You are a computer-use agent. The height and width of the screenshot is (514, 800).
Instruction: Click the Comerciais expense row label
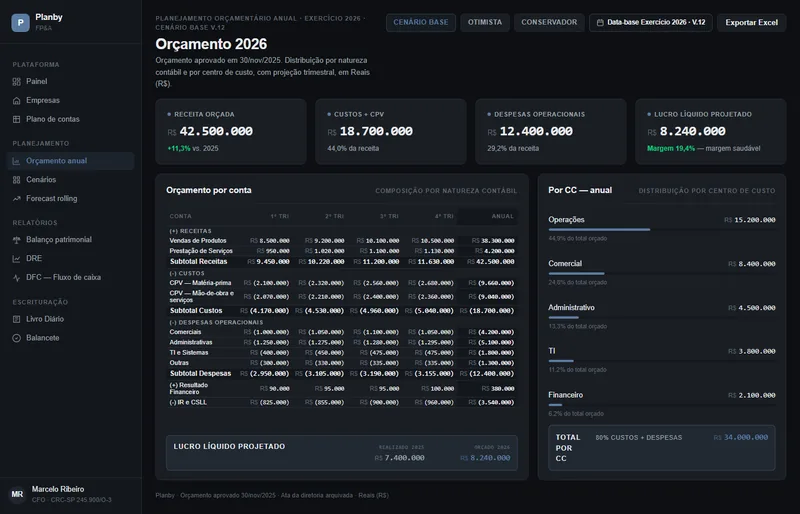coord(185,332)
